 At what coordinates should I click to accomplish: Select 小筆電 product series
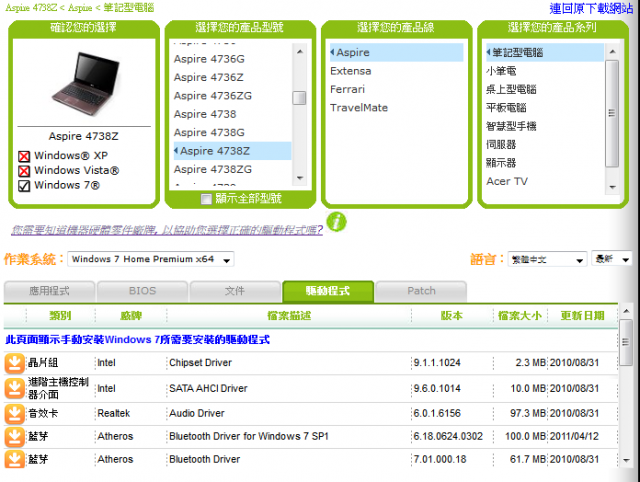pos(501,71)
